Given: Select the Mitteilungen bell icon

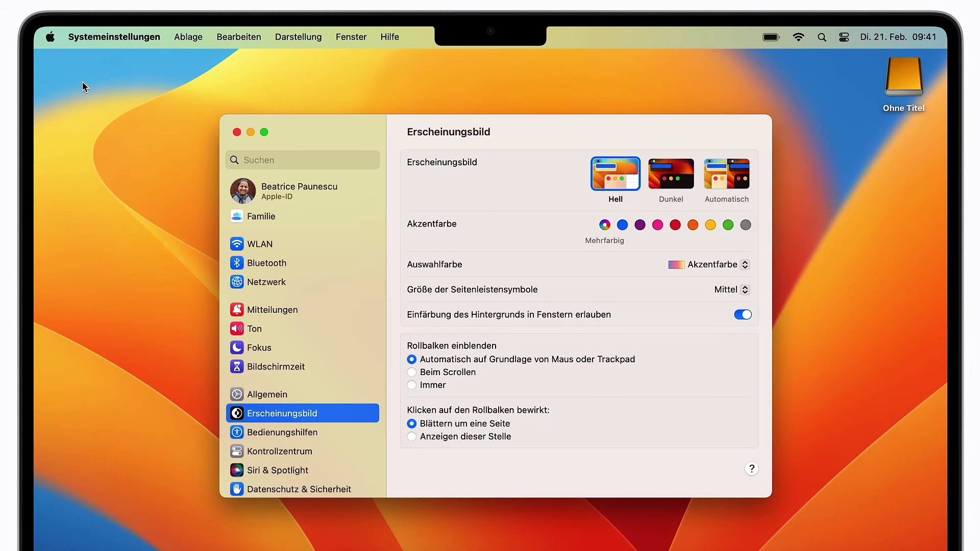Looking at the screenshot, I should tap(237, 310).
